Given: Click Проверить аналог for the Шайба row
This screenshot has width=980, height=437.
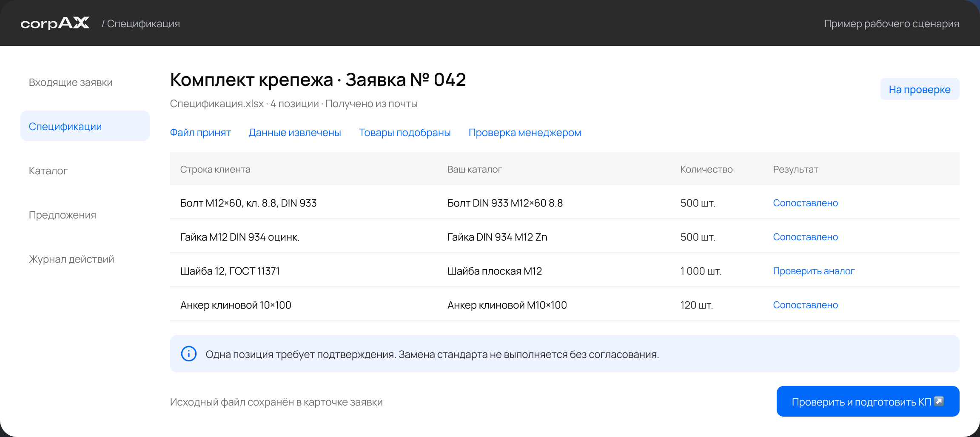Looking at the screenshot, I should click(x=814, y=271).
